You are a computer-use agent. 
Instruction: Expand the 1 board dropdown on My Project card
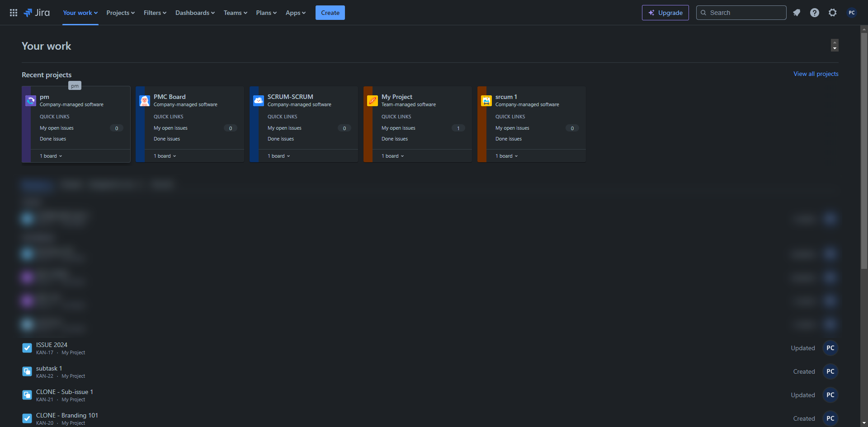click(393, 156)
